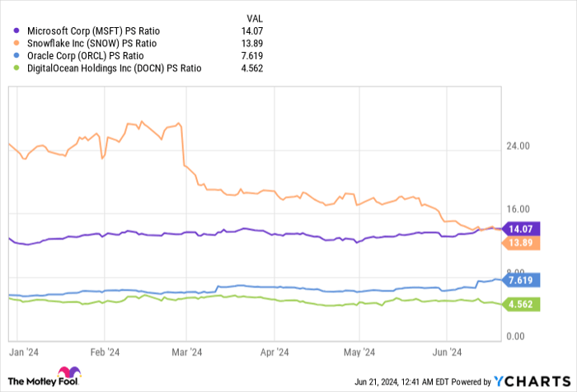The height and width of the screenshot is (392, 577).
Task: Click the 13.89 value in legend table
Action: pyautogui.click(x=252, y=44)
